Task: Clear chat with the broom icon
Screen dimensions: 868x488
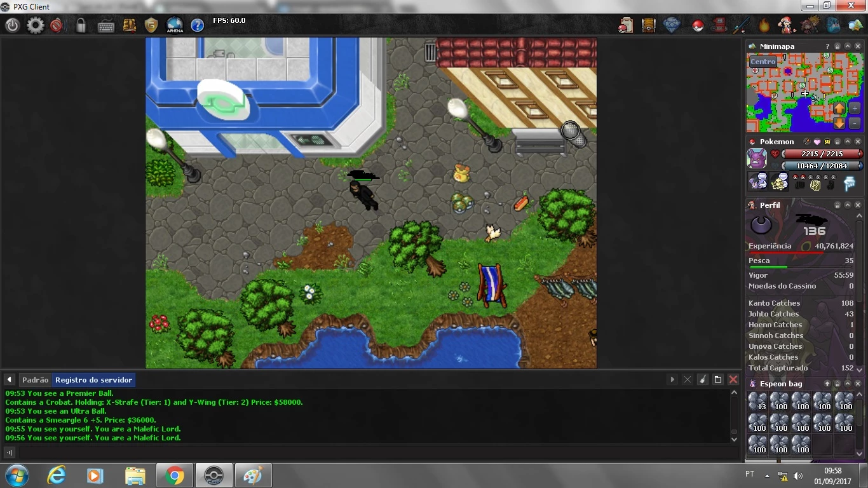Action: (x=702, y=380)
